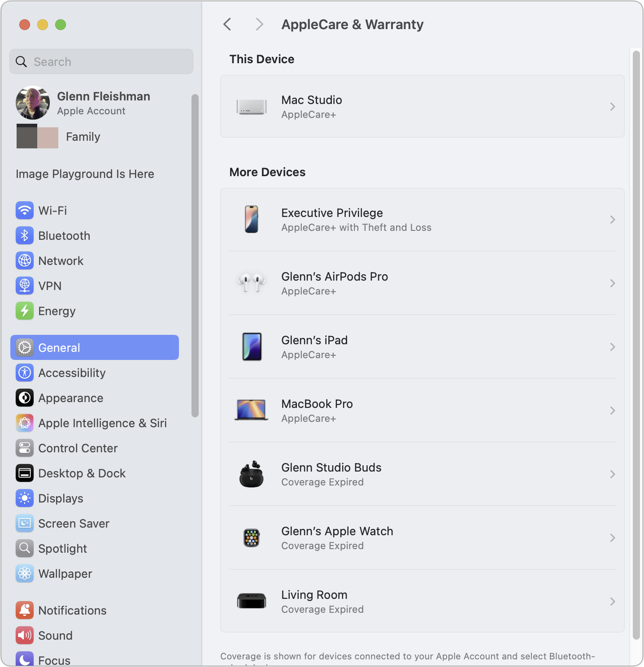Expand Executive Privilege row chevron

pos(612,220)
